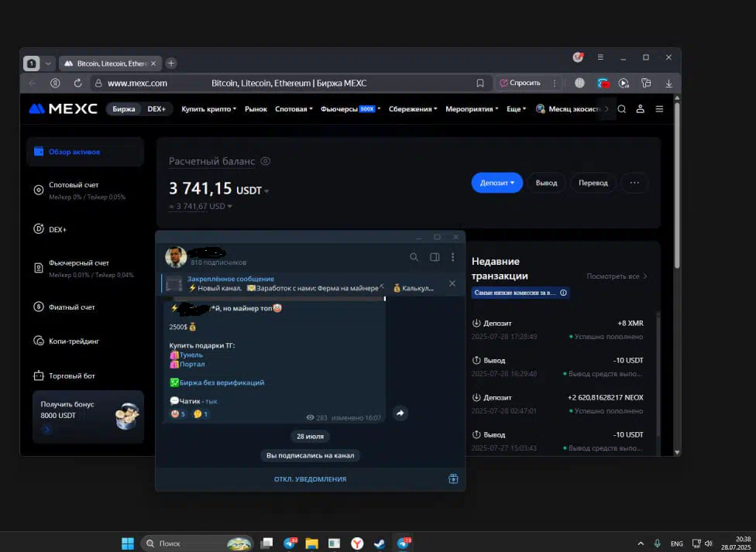This screenshot has height=552, width=756.
Task: Open File Explorer from taskbar
Action: point(311,543)
